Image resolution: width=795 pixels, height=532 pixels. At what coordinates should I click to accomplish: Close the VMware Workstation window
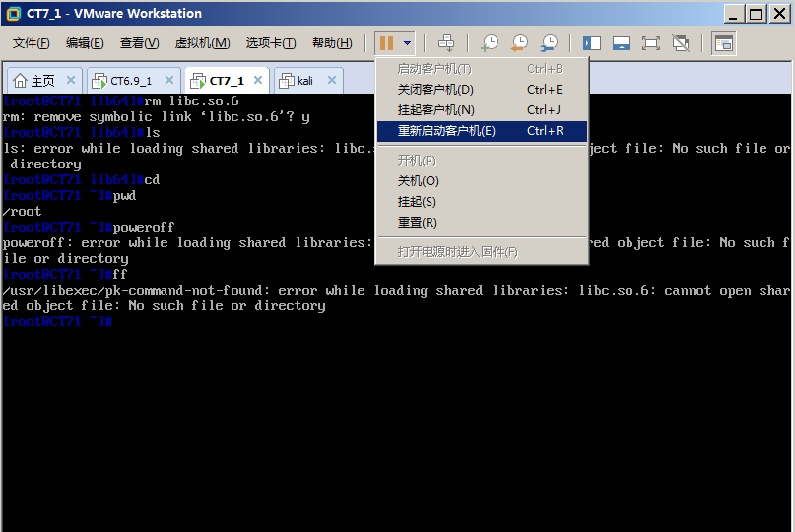point(780,14)
